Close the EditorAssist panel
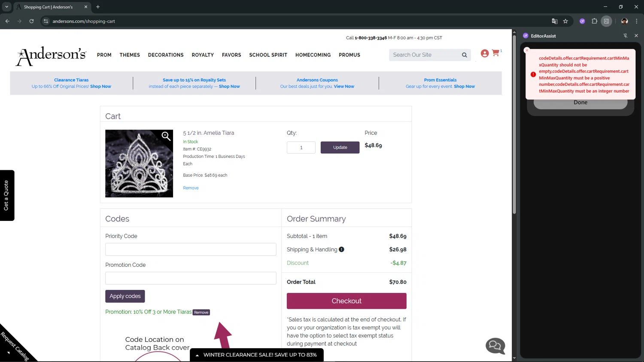The image size is (644, 362). coord(636,36)
